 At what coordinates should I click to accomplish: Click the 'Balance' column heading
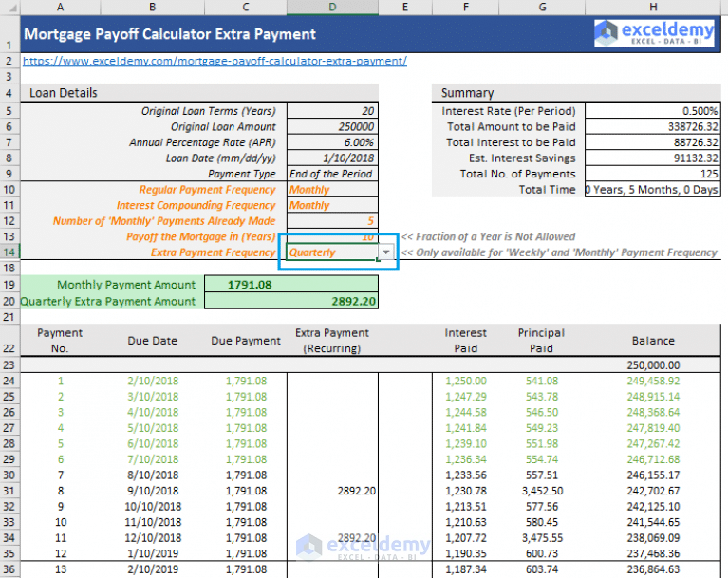click(x=653, y=341)
